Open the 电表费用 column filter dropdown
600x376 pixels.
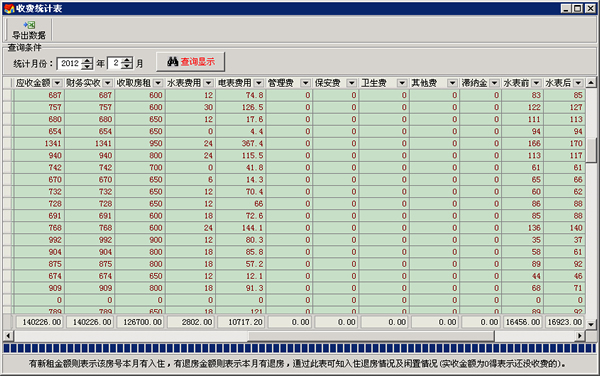[x=259, y=83]
